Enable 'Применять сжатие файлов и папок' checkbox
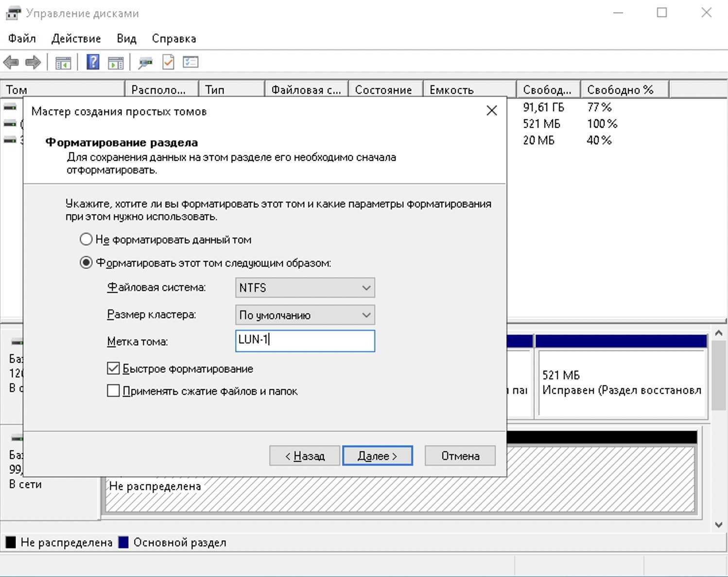Viewport: 728px width, 577px height. tap(113, 391)
